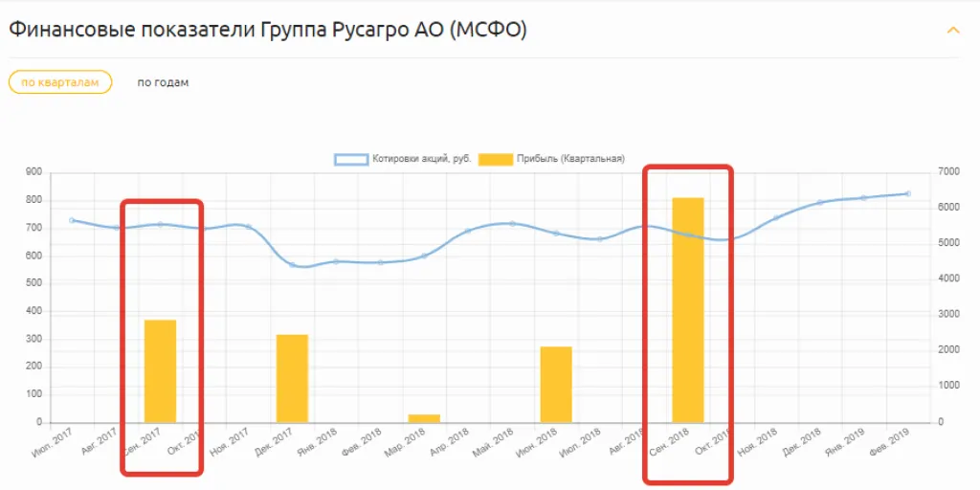
Task: Select the stock line point at Май 2018
Action: (512, 223)
